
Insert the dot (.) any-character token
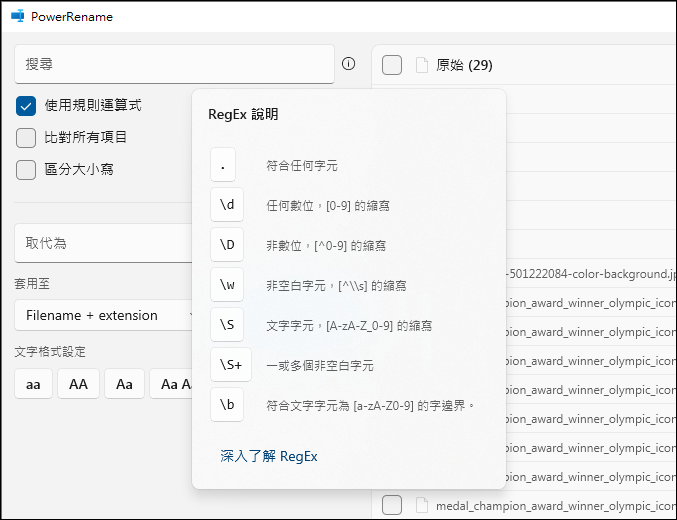(223, 165)
